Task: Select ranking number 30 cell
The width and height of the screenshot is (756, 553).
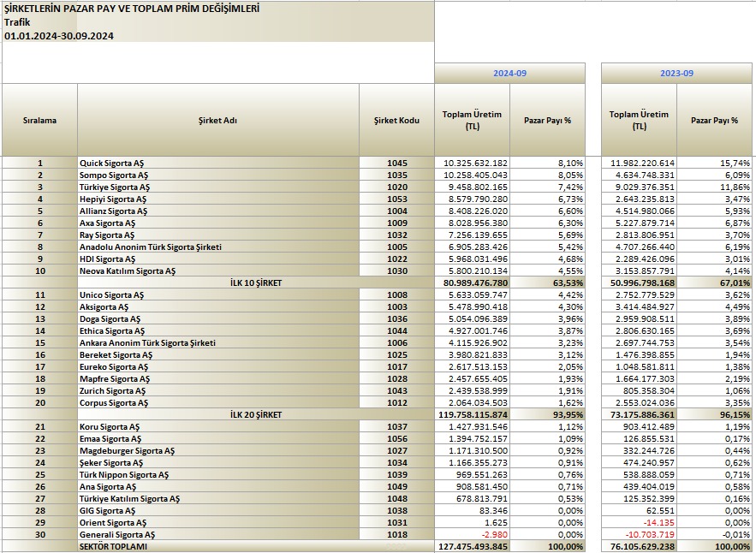Action: coord(39,535)
